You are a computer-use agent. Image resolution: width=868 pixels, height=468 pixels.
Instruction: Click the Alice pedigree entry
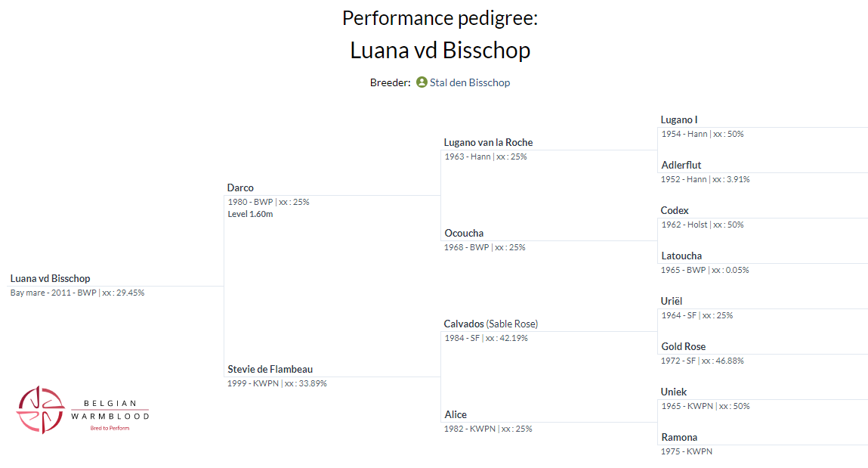(x=456, y=414)
